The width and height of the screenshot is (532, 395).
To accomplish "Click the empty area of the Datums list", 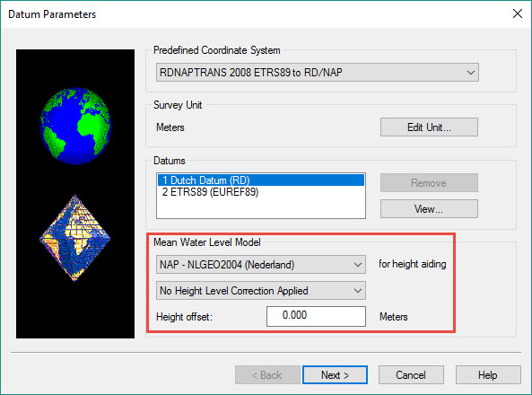I will 260,208.
